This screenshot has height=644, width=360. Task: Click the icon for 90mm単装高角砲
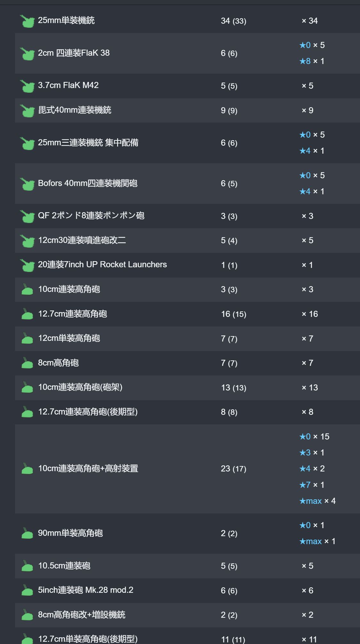pos(27,534)
